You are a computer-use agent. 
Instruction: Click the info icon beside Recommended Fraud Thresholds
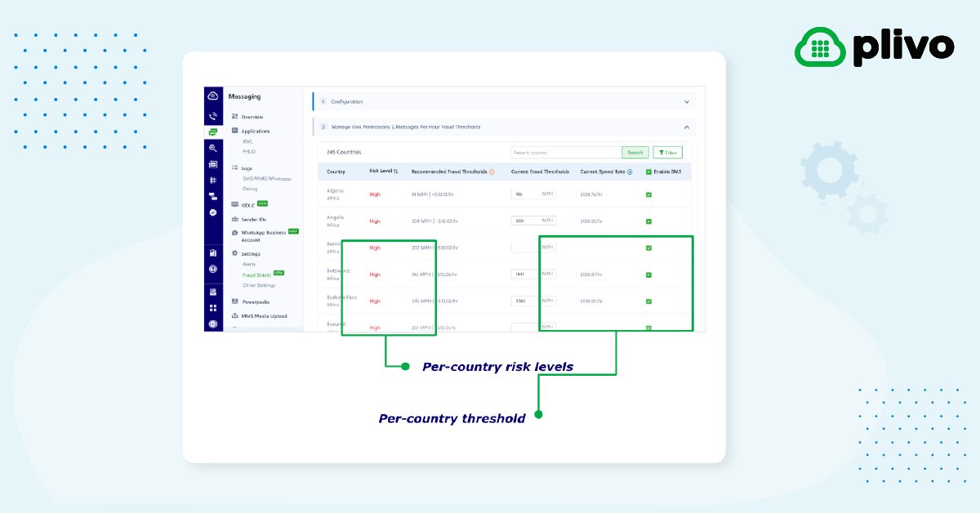pos(492,172)
